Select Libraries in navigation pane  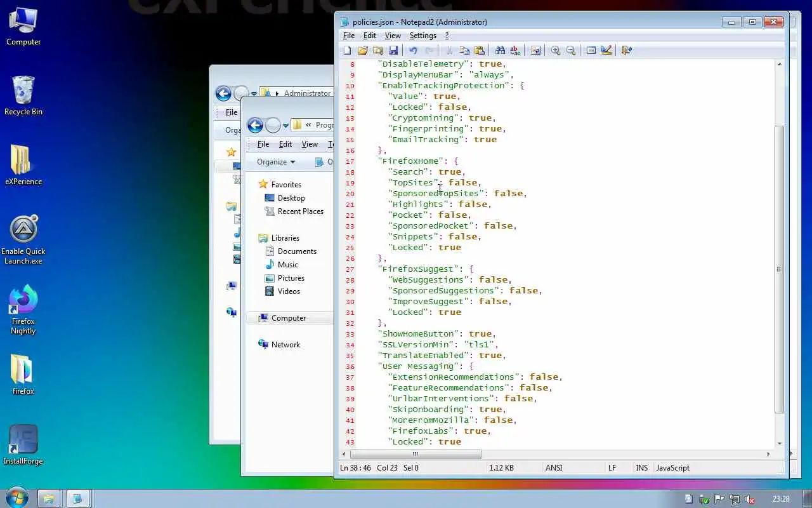285,238
